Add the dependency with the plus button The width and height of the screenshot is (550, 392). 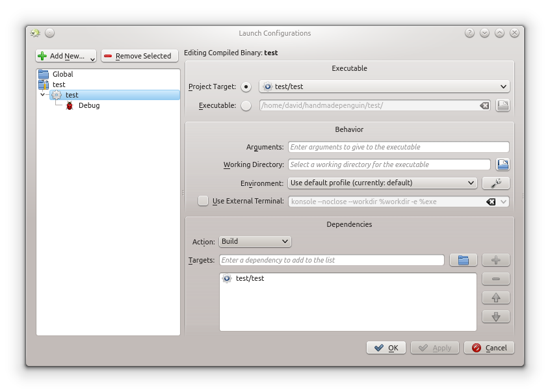coord(495,260)
